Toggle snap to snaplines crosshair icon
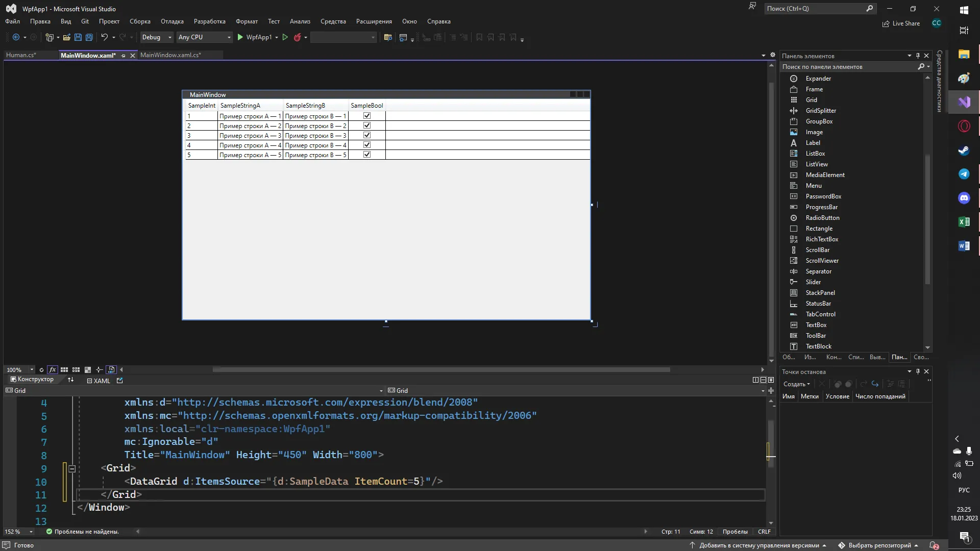Screen dimensions: 980x551 pos(100,370)
